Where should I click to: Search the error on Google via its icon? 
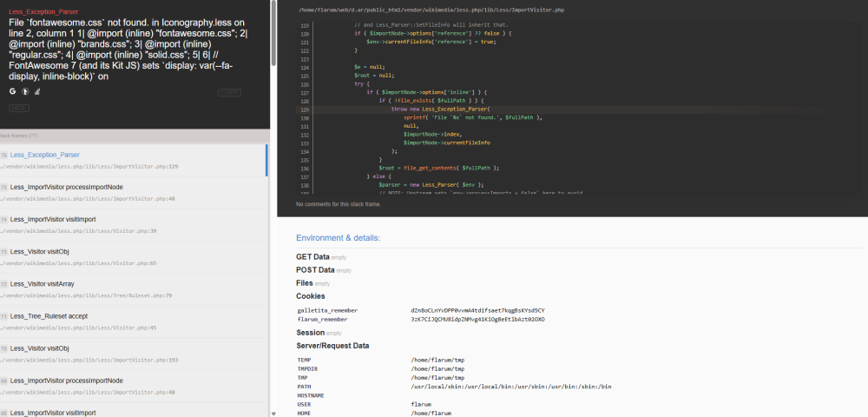[x=13, y=91]
